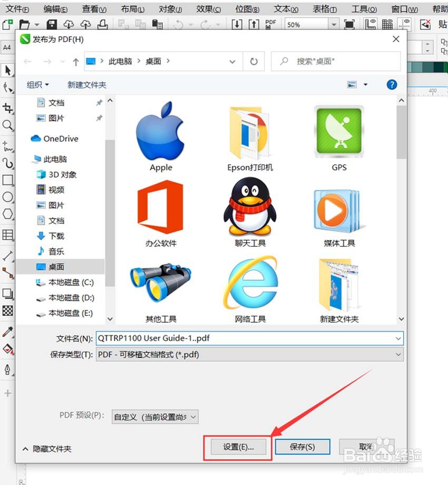
Task: Click the Import icon in toolbar
Action: 237,24
